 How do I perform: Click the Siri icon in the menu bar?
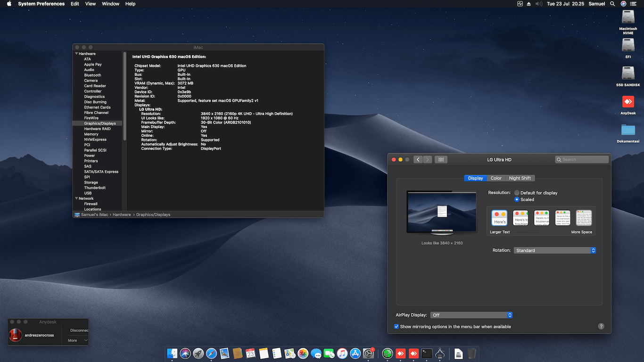point(624,4)
